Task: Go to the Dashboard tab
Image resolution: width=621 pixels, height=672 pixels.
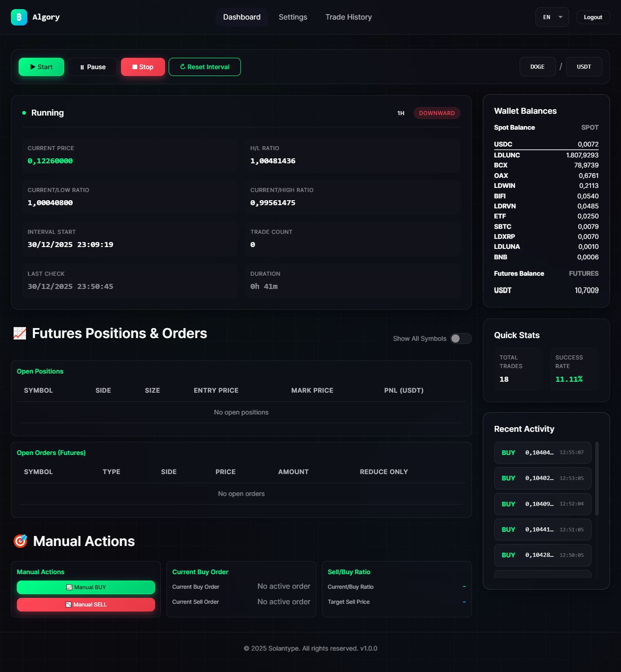Action: (241, 17)
